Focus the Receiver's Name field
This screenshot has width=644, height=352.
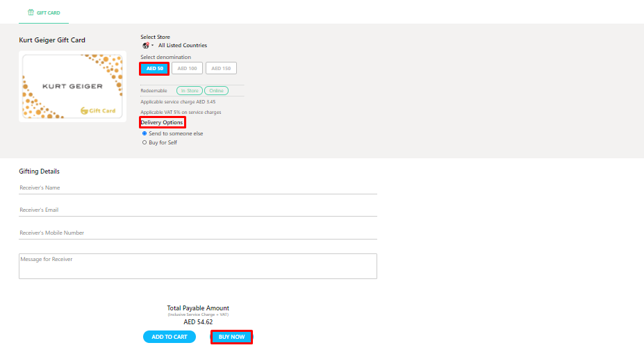tap(198, 188)
